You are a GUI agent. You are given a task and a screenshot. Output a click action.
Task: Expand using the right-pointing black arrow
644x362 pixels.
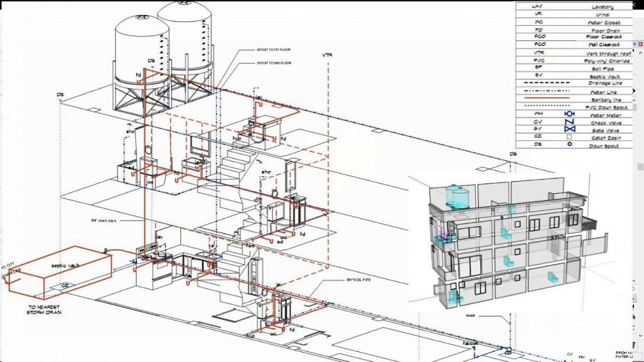click(635, 90)
